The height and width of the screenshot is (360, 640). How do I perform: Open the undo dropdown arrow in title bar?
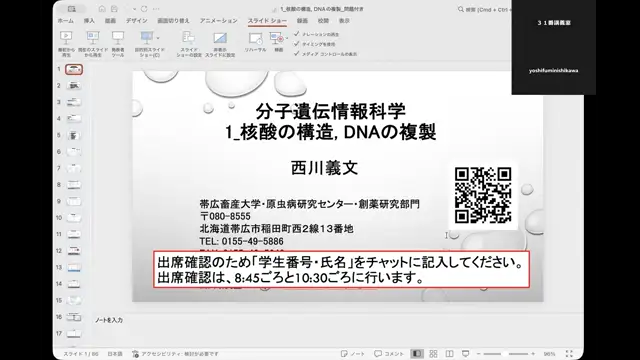click(x=135, y=9)
